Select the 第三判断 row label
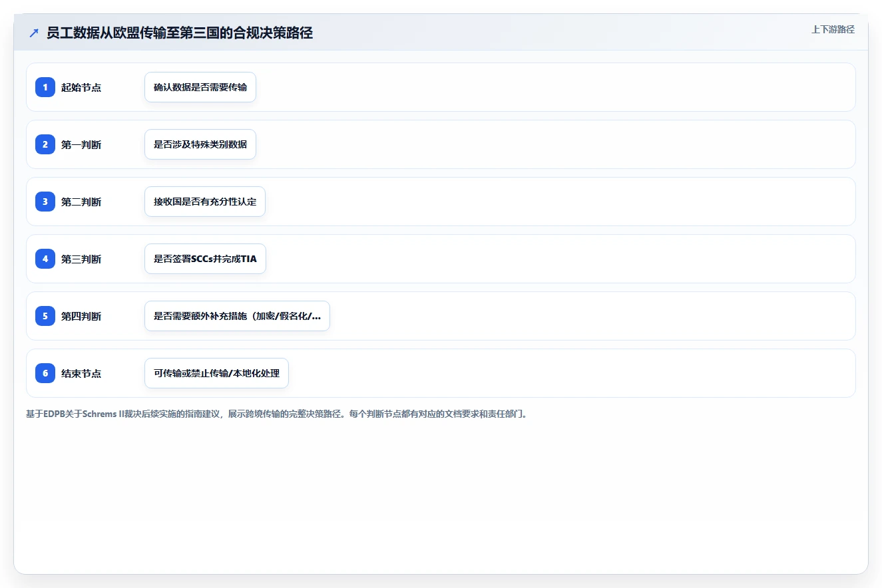 tap(81, 259)
